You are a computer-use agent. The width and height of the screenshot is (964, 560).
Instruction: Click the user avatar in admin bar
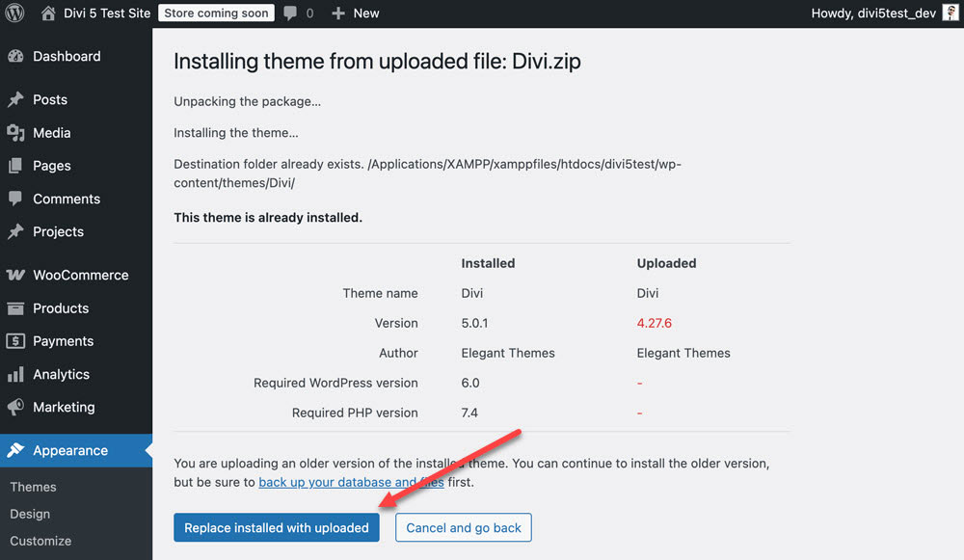click(x=951, y=13)
